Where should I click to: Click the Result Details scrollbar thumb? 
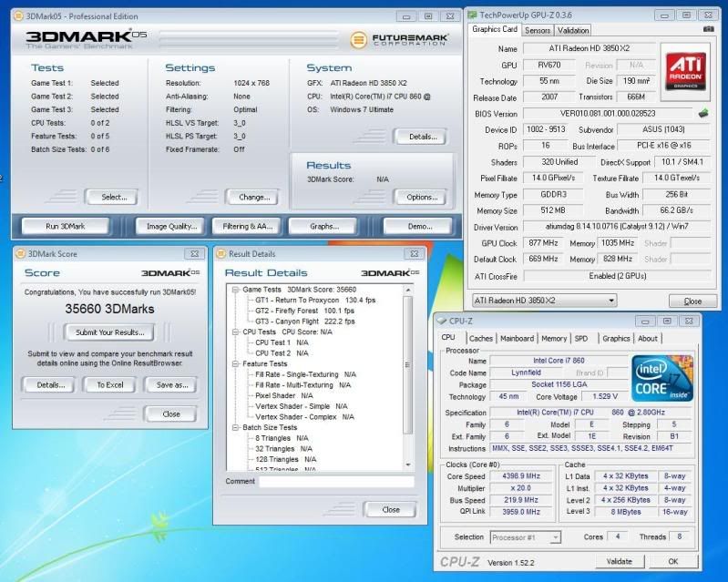(x=408, y=365)
